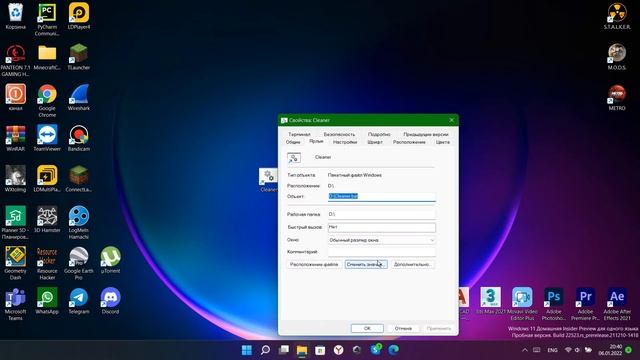Viewport: 640px width, 360px height.
Task: Launch 3D Hamster from the desktop
Action: coord(47,219)
